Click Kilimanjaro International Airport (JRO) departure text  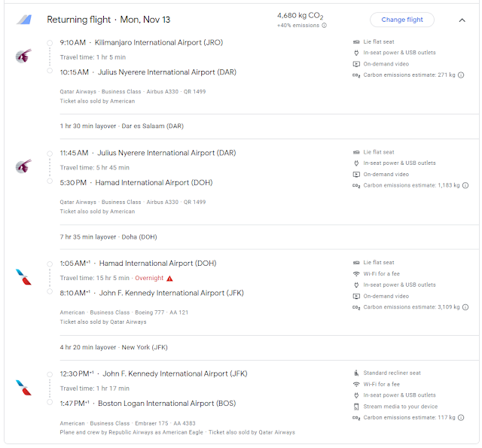point(158,42)
